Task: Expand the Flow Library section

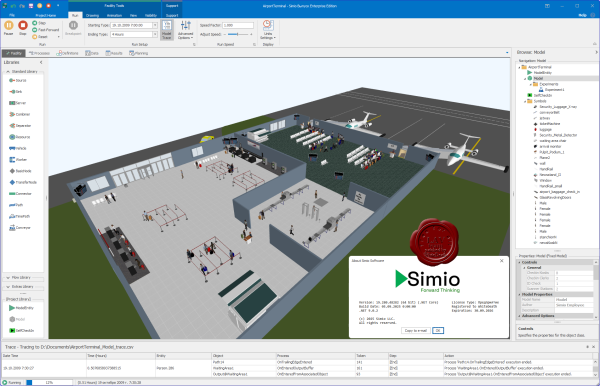Action: point(23,277)
